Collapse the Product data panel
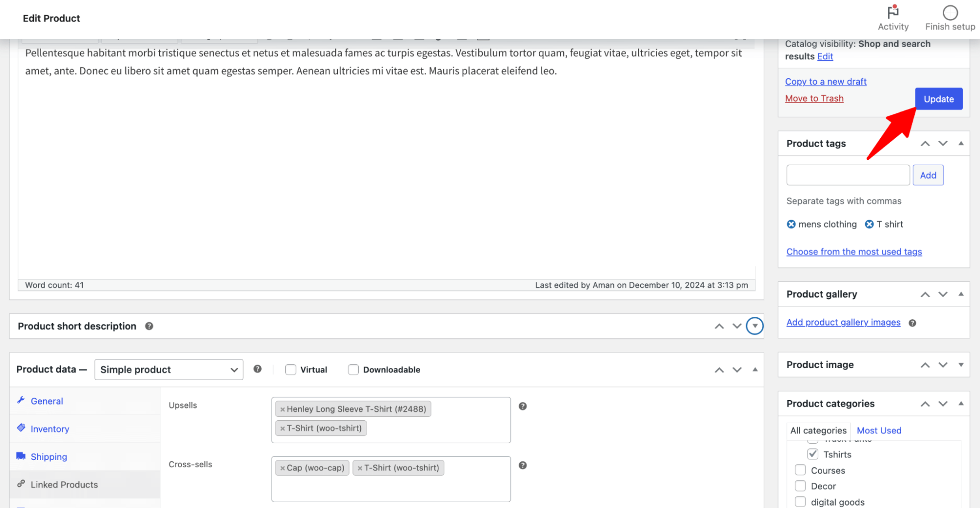 (x=754, y=369)
